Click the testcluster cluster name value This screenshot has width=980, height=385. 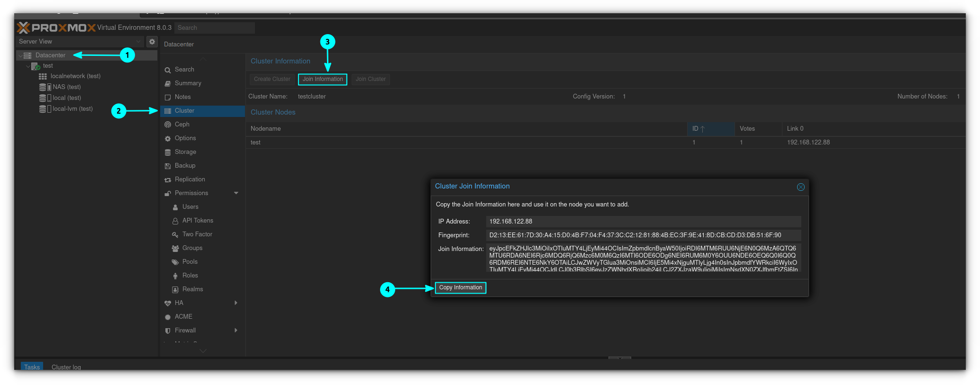point(312,97)
